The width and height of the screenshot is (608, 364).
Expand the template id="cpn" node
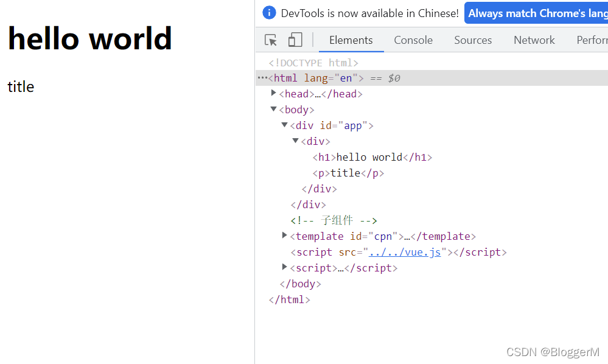click(x=284, y=236)
